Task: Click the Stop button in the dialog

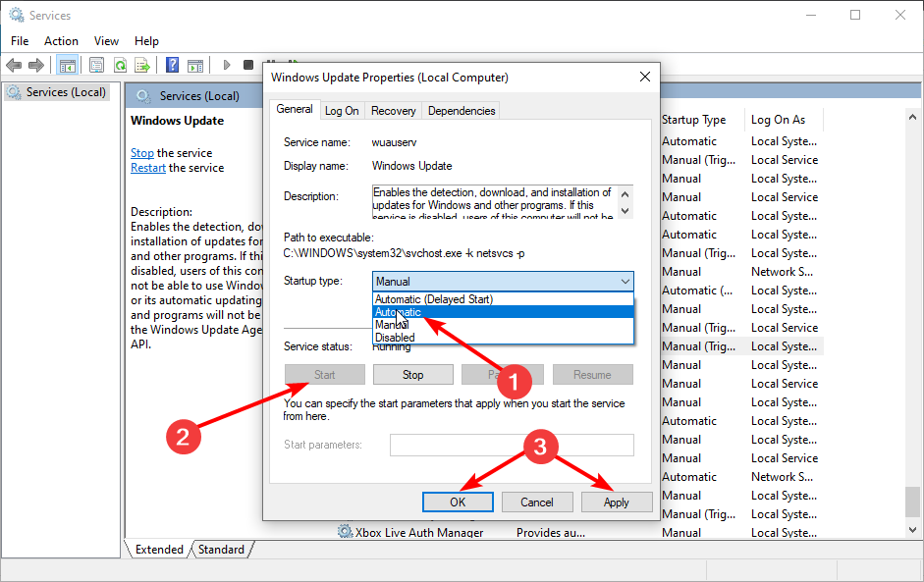Action: click(x=413, y=375)
